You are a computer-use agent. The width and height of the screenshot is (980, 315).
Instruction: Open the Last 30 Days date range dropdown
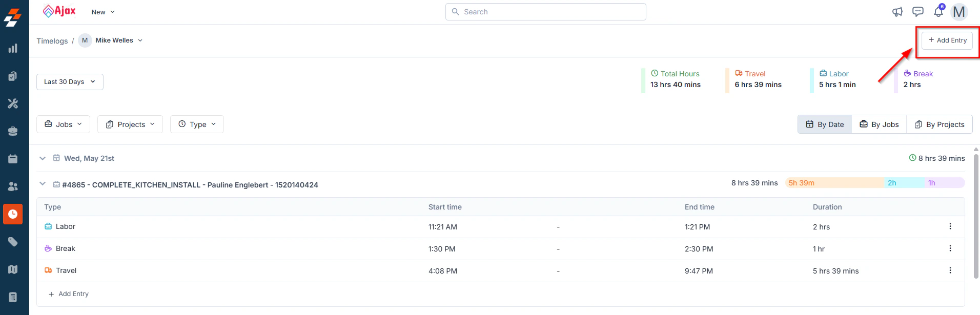click(x=70, y=82)
